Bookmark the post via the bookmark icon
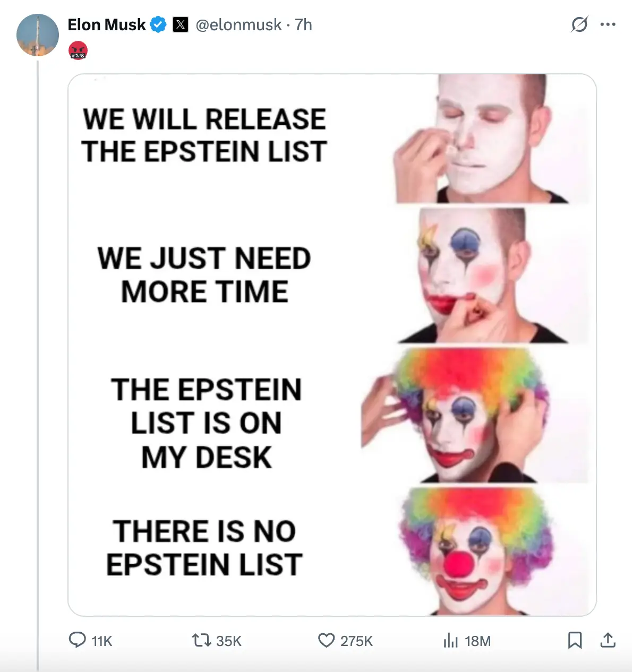 click(x=575, y=640)
